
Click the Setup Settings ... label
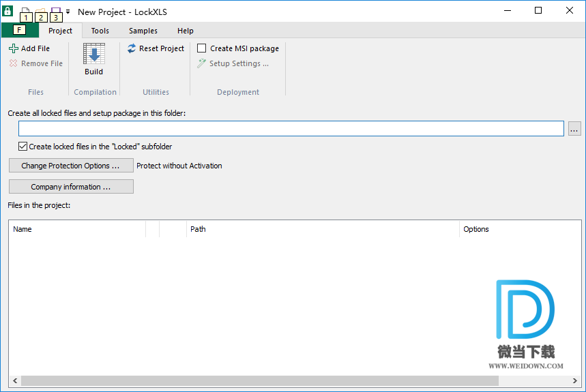click(x=239, y=63)
